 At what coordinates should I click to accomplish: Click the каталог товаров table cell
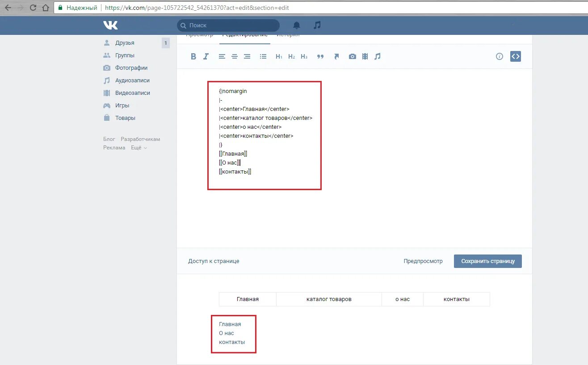(329, 299)
